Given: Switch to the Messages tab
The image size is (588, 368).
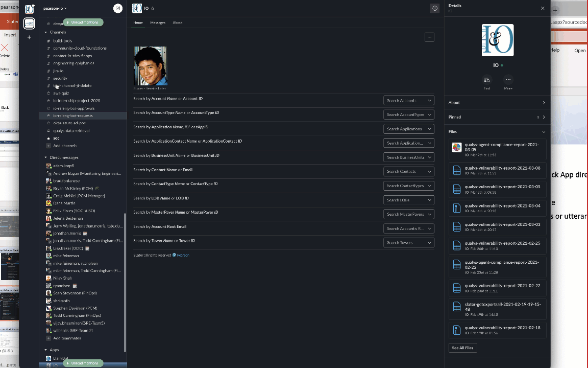Looking at the screenshot, I should 158,22.
